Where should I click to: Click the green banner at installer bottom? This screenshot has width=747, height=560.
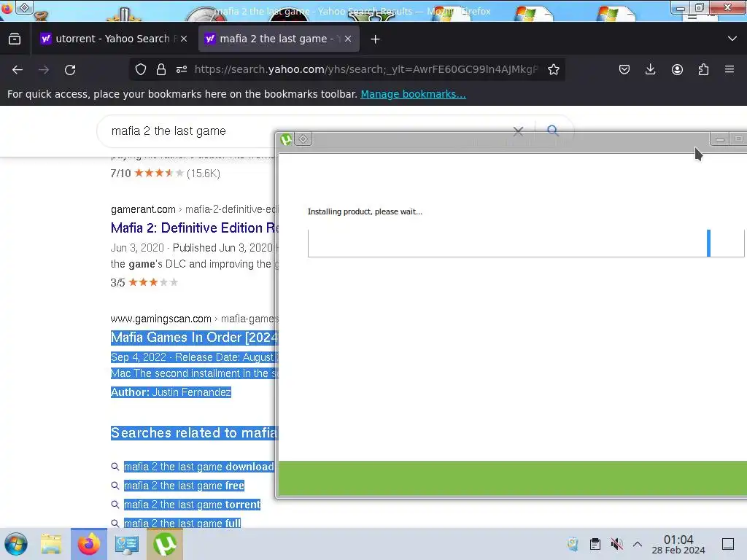512,478
